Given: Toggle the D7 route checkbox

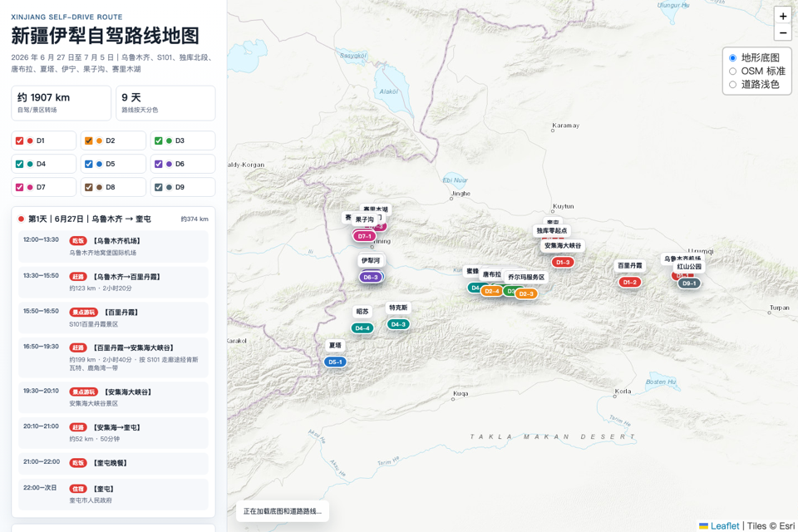Looking at the screenshot, I should click(19, 187).
